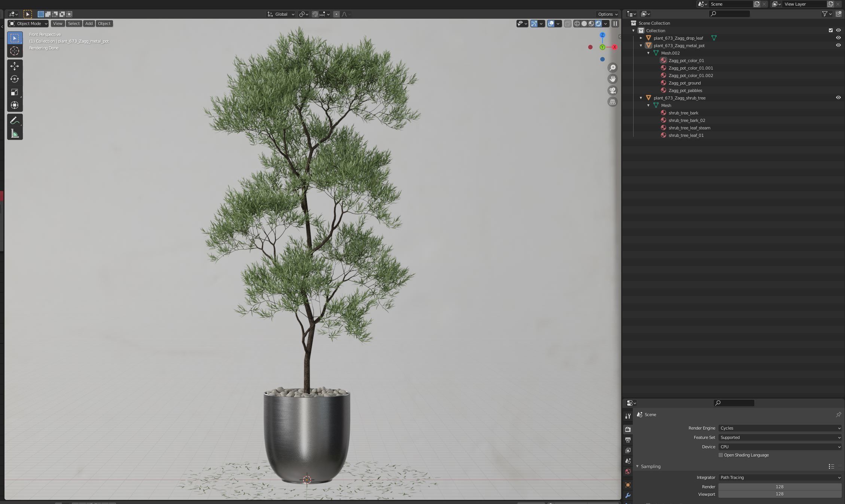The height and width of the screenshot is (504, 845).
Task: Collapse the Sampling panel
Action: click(638, 466)
